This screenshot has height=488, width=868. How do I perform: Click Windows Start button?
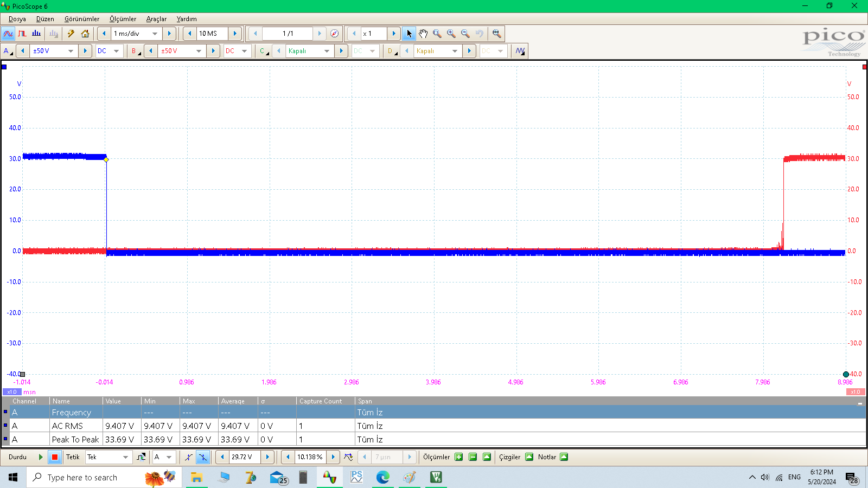point(13,477)
